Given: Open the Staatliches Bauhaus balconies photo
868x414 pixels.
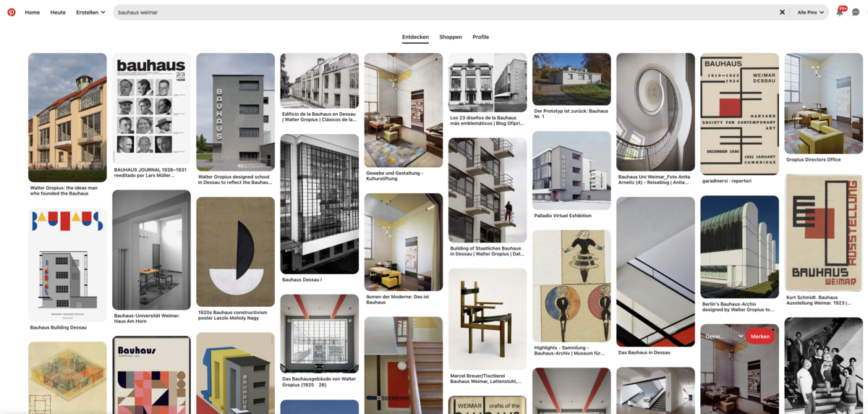Looking at the screenshot, I should pos(488,190).
